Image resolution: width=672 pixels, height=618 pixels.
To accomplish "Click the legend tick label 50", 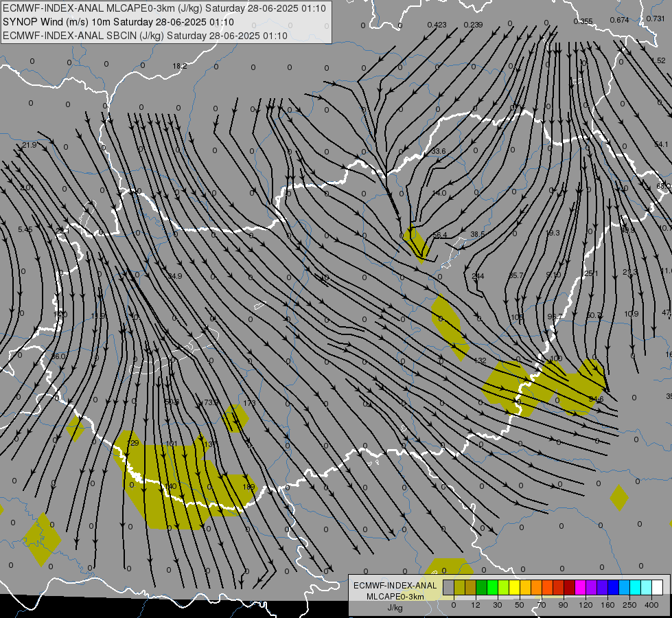I will (x=519, y=605).
